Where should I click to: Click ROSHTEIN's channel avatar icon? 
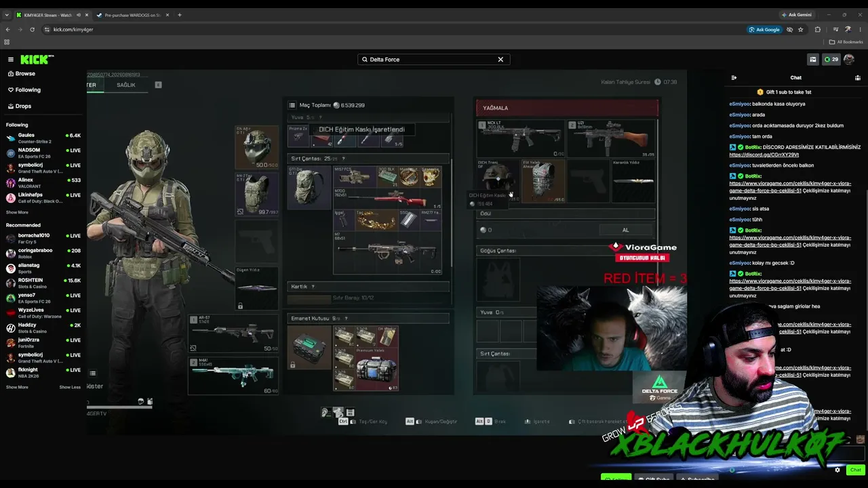(x=11, y=283)
